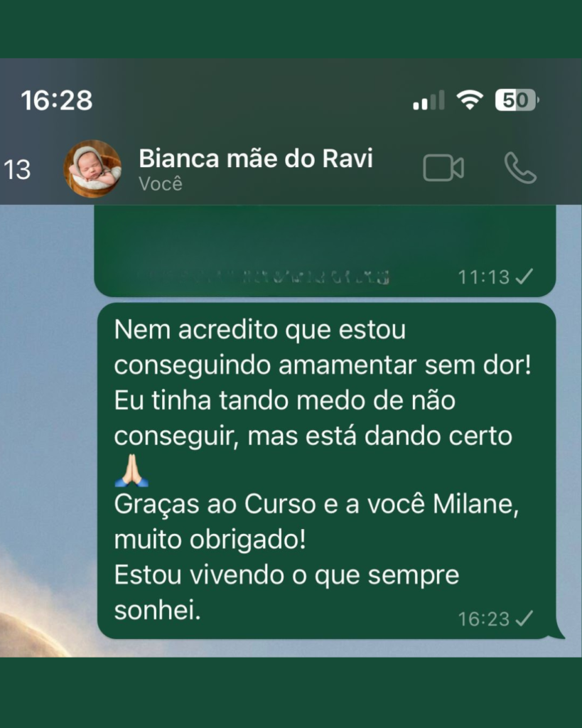Select the blurred message bubble sent at 11:13
The height and width of the screenshot is (728, 582).
325,251
